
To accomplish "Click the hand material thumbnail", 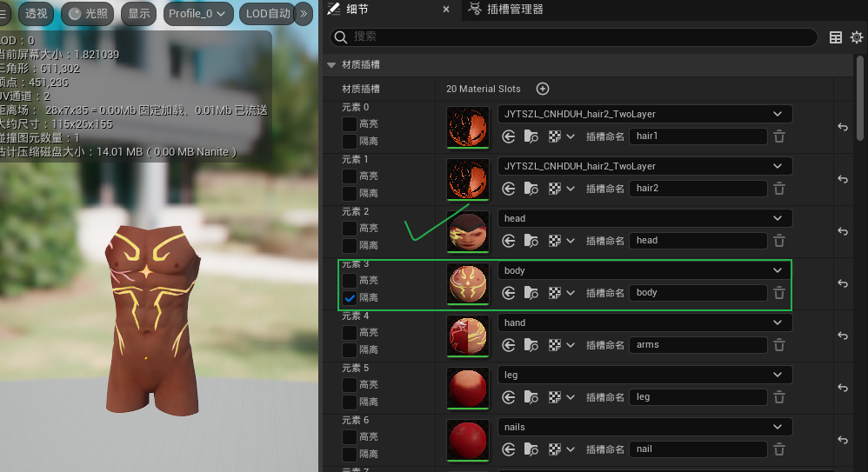I will point(468,336).
